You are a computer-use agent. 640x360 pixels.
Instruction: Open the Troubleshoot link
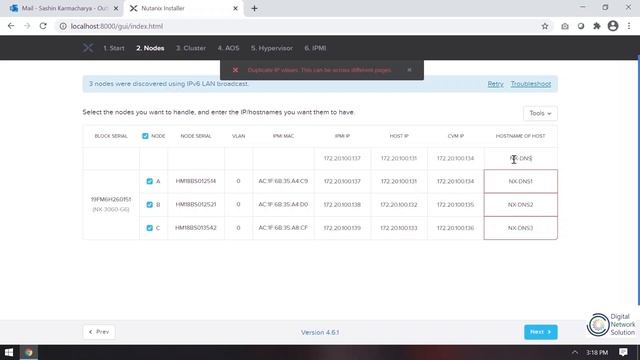(x=531, y=84)
